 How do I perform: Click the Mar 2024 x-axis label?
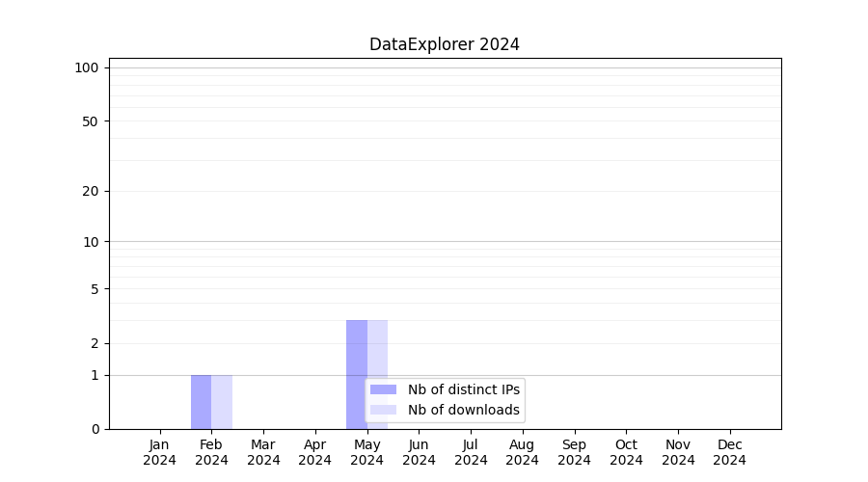(x=263, y=452)
